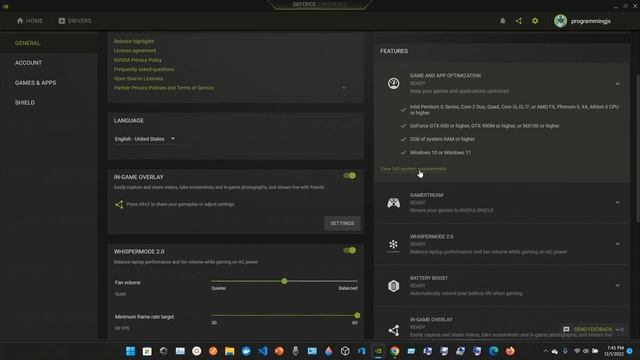Open the License agreement link
Image resolution: width=640 pixels, height=360 pixels.
[135, 51]
